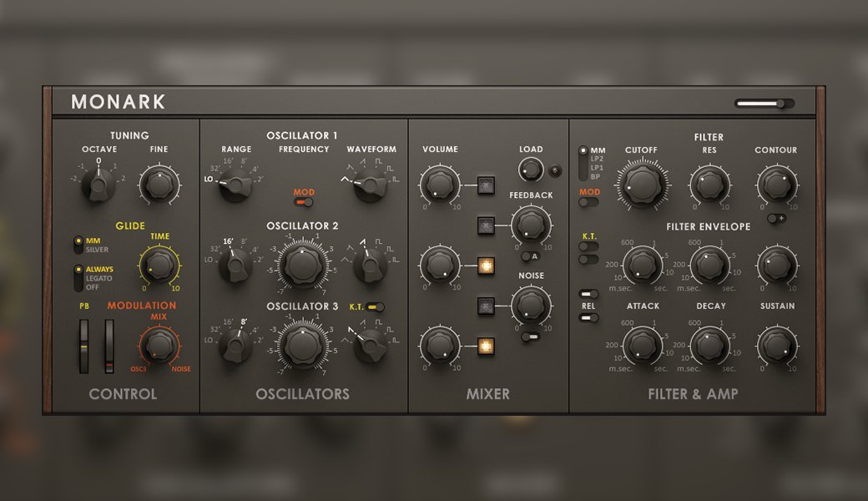
Task: Turn off the lit button beside the bottom Volume knob
Action: point(486,345)
